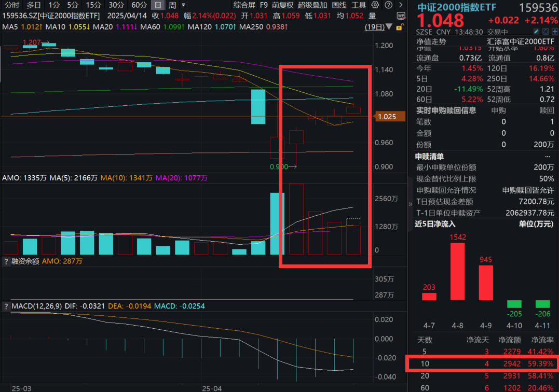Click the edit pencil icon near 交易中
The image size is (559, 392).
tap(536, 31)
